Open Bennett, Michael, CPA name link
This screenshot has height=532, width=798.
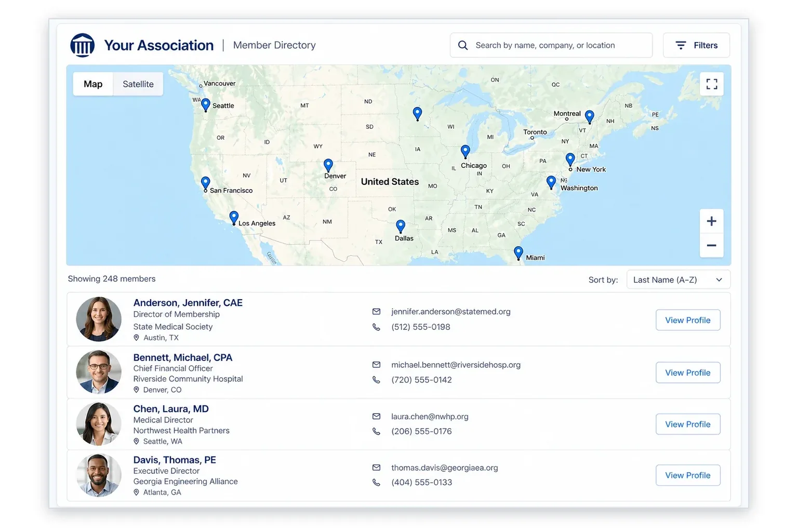coord(183,357)
